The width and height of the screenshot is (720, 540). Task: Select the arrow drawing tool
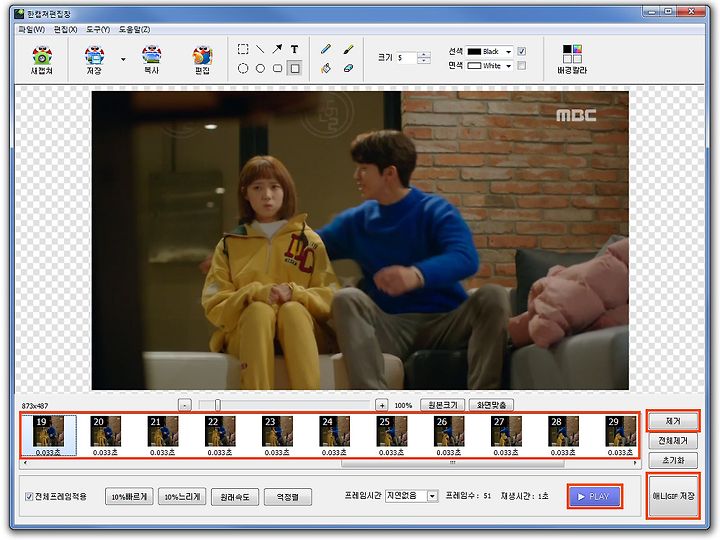pyautogui.click(x=277, y=49)
